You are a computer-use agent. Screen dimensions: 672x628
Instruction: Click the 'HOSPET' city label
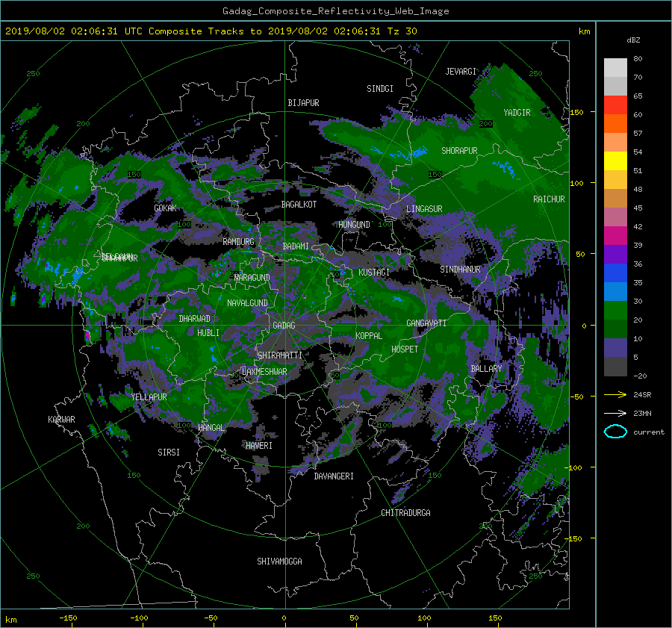pos(405,349)
